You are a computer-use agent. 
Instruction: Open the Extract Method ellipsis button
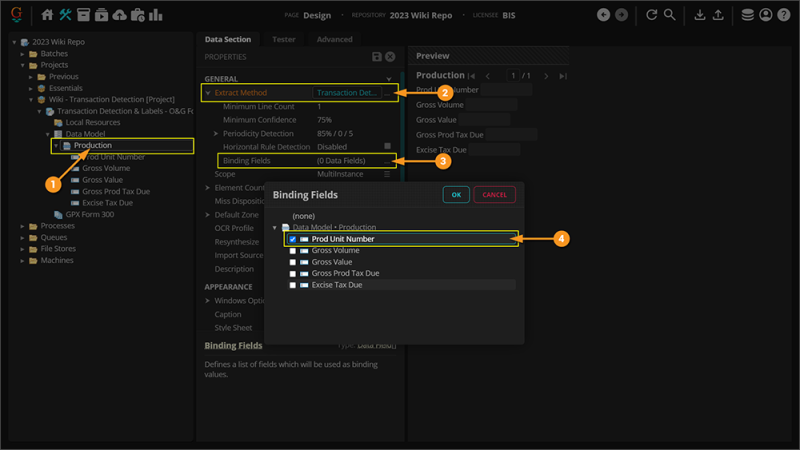coord(387,93)
